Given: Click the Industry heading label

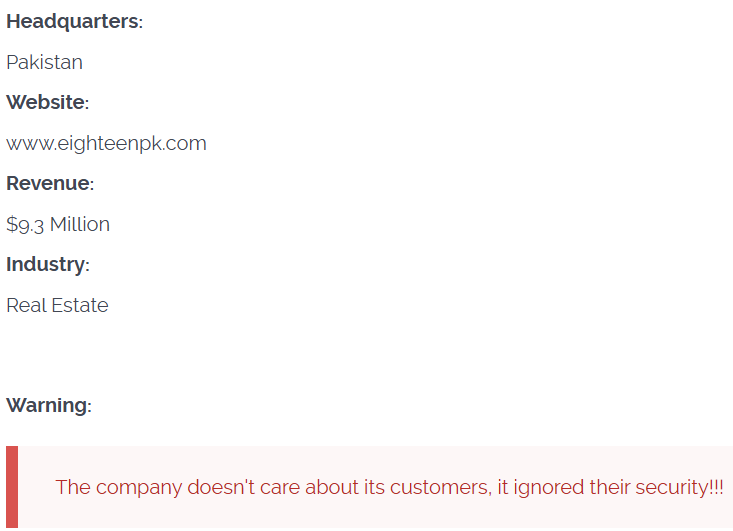Looking at the screenshot, I should tap(46, 265).
